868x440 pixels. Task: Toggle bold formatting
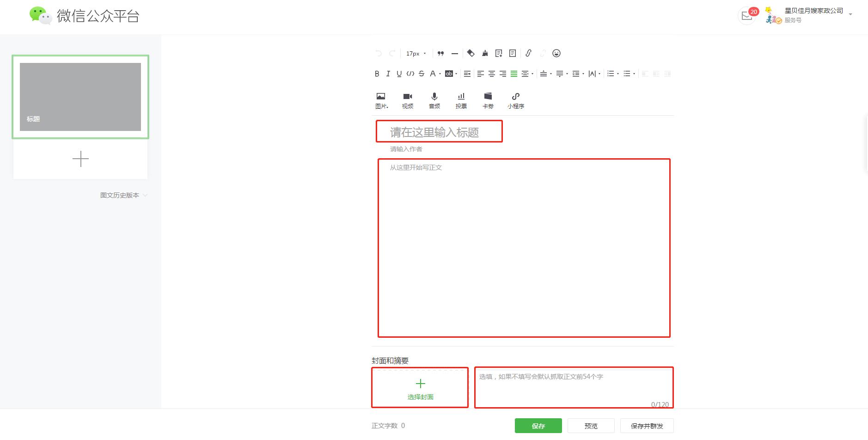(x=377, y=74)
